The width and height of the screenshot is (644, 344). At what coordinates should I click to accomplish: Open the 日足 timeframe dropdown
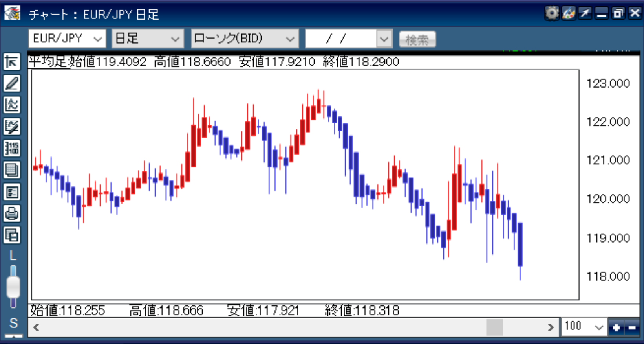point(148,39)
